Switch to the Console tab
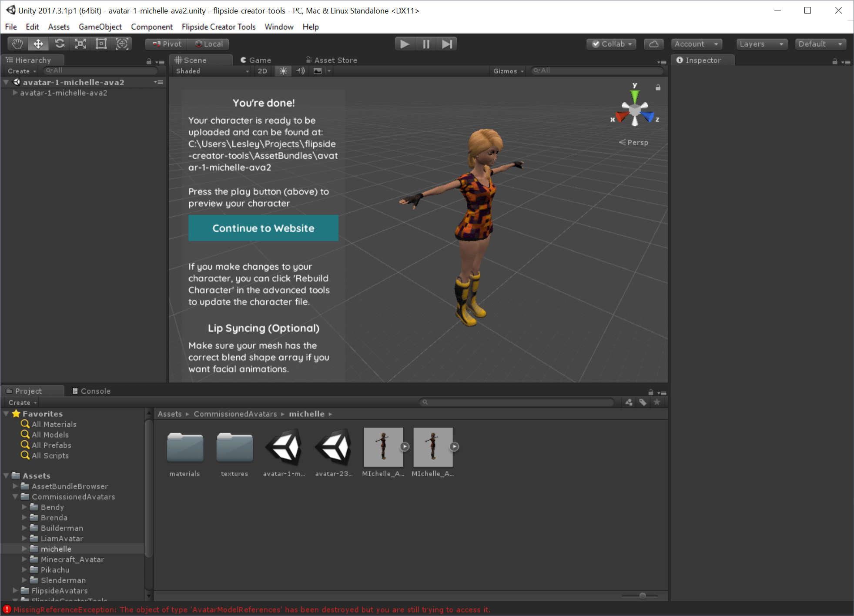This screenshot has width=854, height=616. [91, 391]
